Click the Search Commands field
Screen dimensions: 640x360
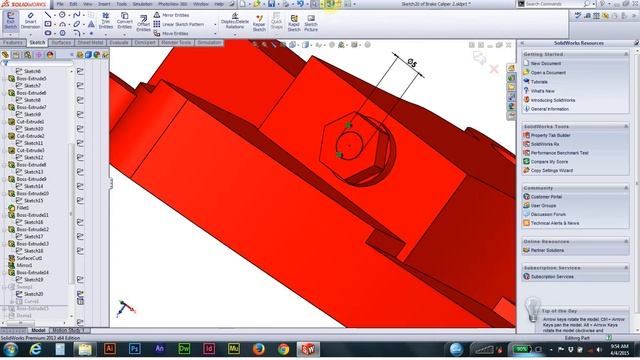554,4
